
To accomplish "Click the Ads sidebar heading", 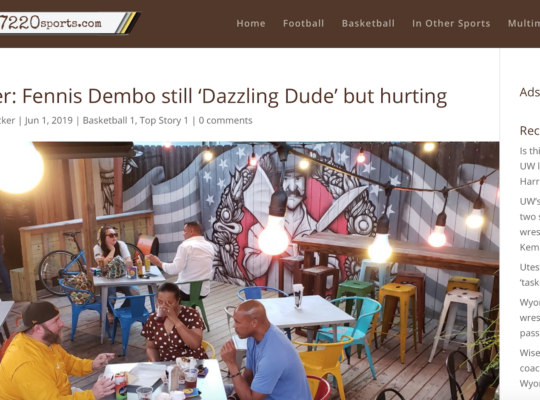I will 530,92.
